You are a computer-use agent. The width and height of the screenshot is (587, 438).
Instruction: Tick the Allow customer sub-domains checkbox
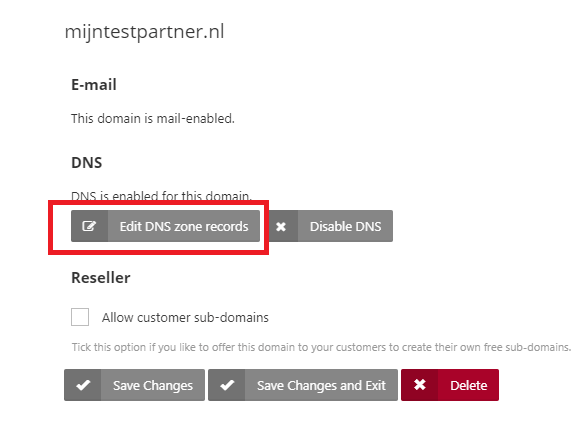pyautogui.click(x=80, y=317)
